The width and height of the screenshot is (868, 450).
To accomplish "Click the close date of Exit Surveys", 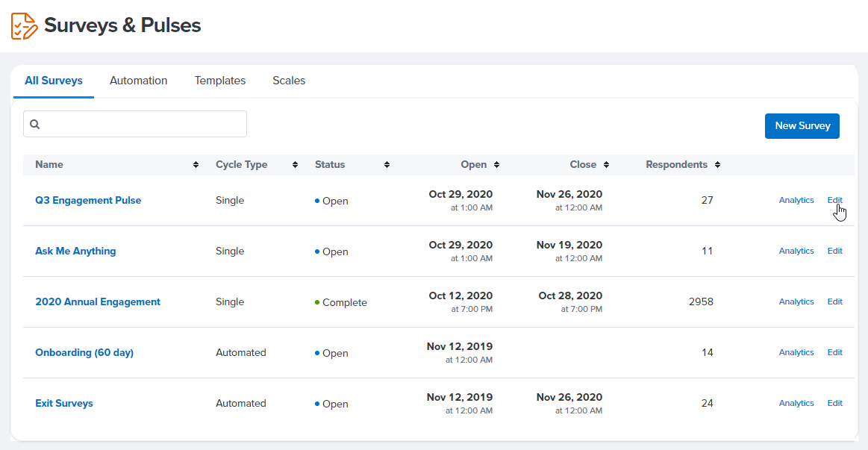I will [569, 404].
